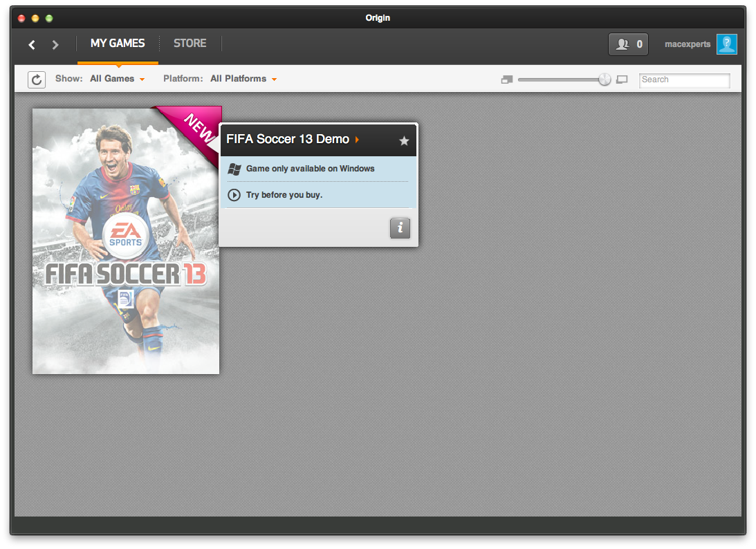
Task: Zoom Origin window with green button
Action: point(48,18)
